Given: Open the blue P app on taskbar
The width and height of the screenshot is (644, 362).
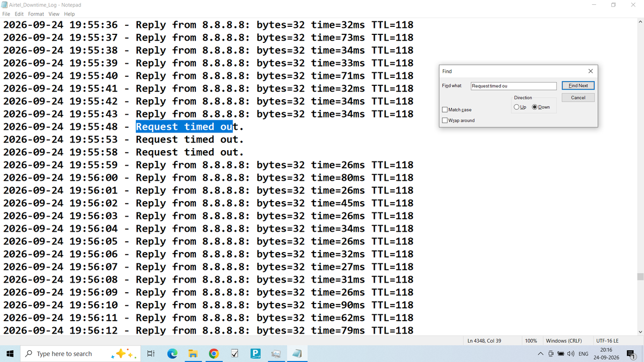Looking at the screenshot, I should pyautogui.click(x=255, y=354).
